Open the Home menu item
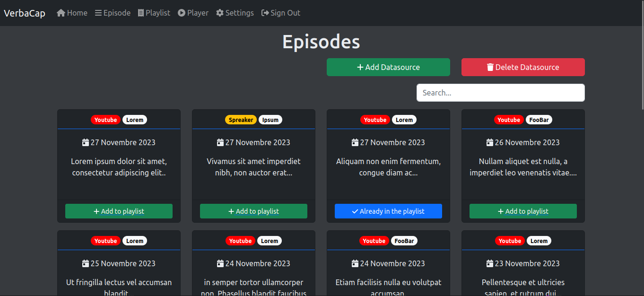 point(72,13)
